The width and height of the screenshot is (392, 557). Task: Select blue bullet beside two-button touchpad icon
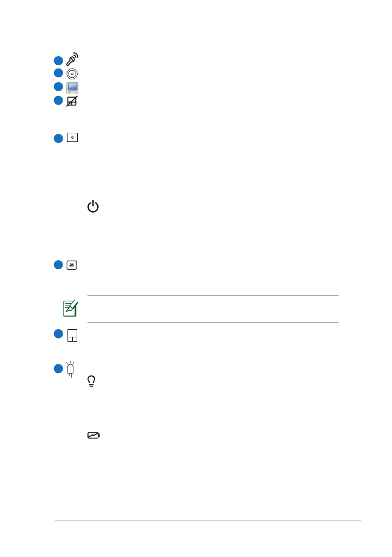point(58,334)
